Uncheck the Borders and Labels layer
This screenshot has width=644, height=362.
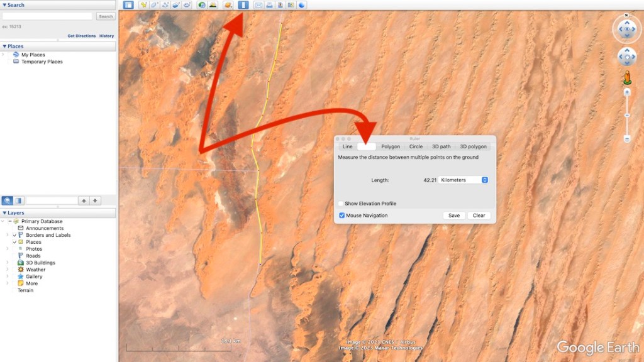15,235
